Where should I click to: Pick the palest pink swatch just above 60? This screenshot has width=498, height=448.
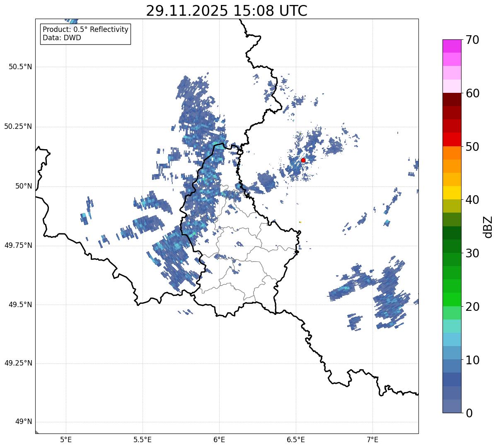click(452, 86)
